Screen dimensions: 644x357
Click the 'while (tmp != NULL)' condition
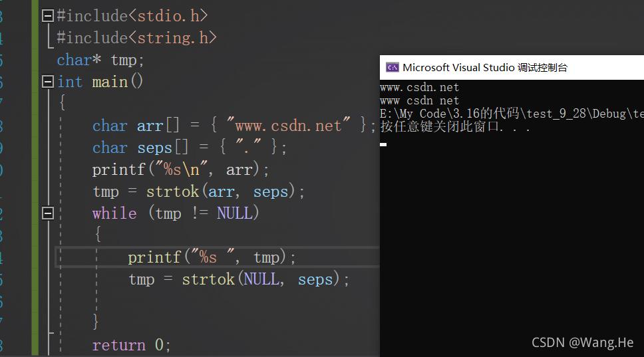176,213
